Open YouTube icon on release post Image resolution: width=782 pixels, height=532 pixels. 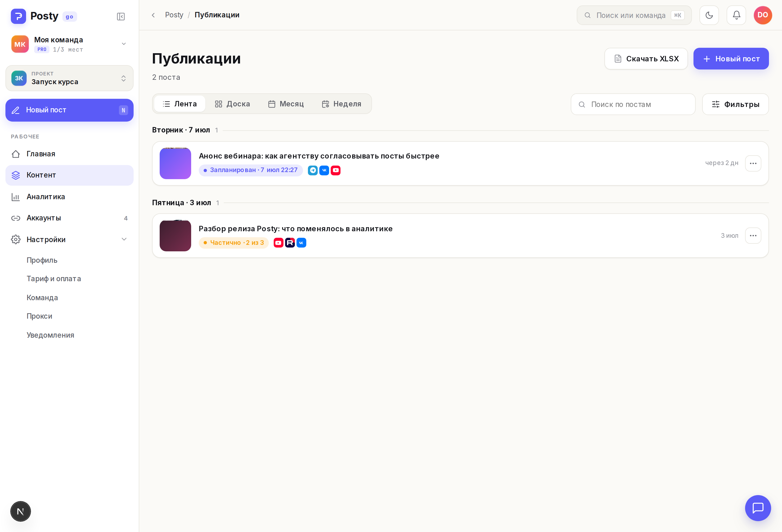click(x=278, y=242)
